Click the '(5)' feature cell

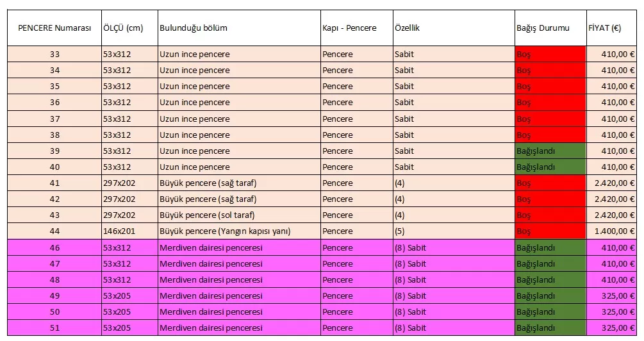click(x=400, y=231)
